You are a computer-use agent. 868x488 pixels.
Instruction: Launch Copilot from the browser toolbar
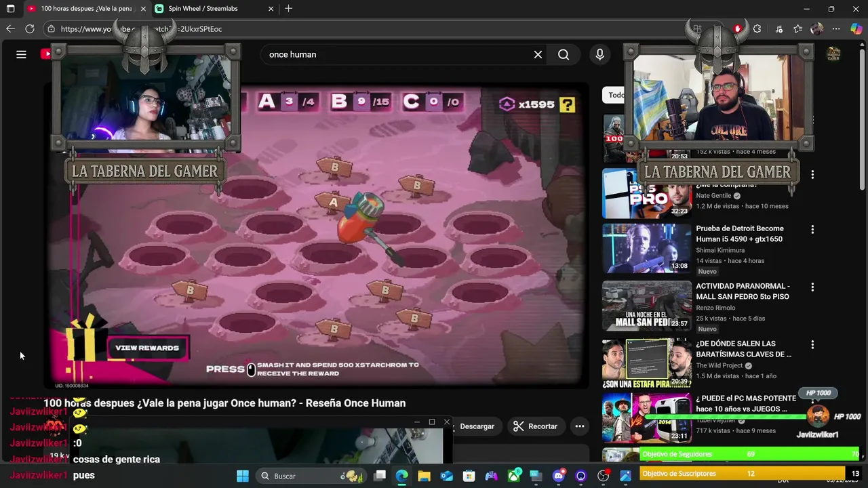coord(856,28)
